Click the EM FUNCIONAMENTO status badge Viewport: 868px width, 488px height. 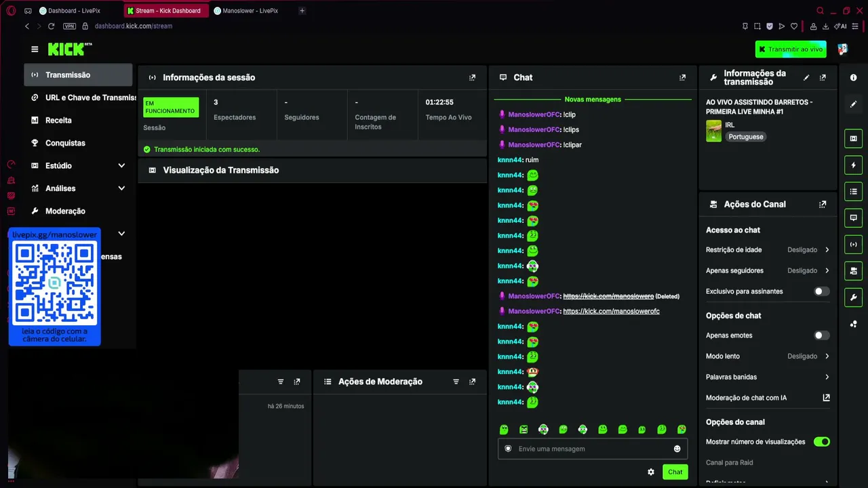(x=171, y=107)
